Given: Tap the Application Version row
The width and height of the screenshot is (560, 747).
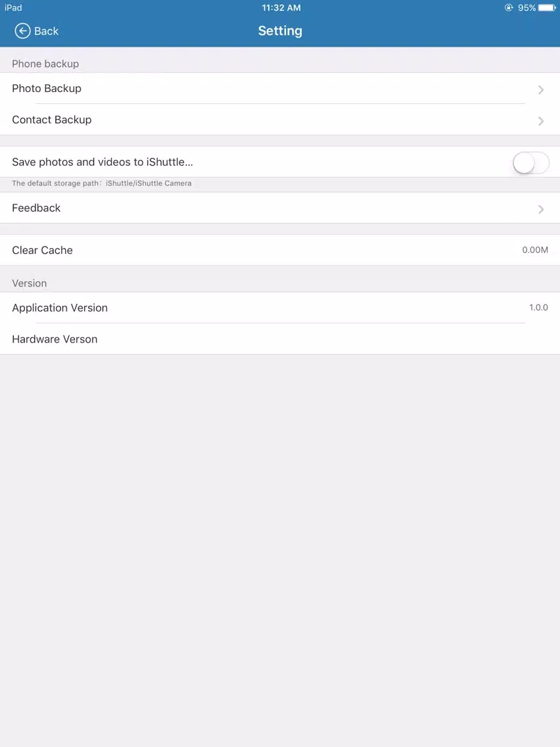Looking at the screenshot, I should pos(280,308).
